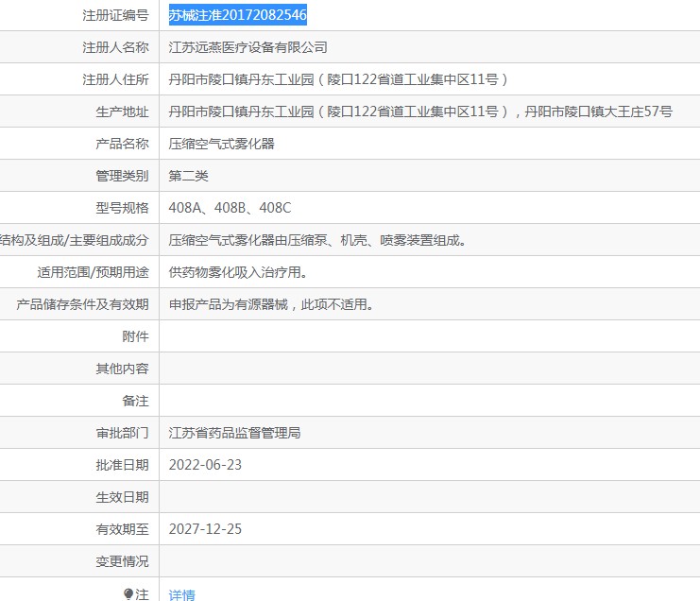Click the 批准日期 label

(122, 465)
